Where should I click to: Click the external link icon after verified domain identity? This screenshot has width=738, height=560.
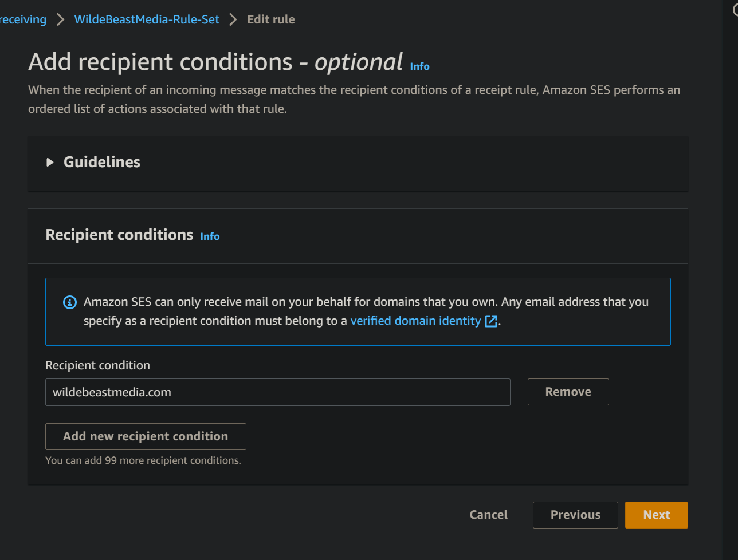point(491,321)
